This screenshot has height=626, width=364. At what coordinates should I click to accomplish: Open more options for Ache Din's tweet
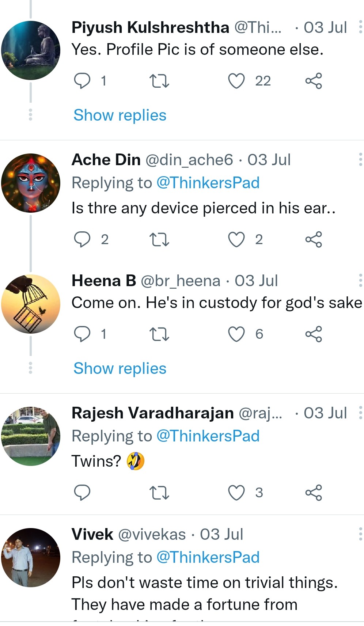360,160
